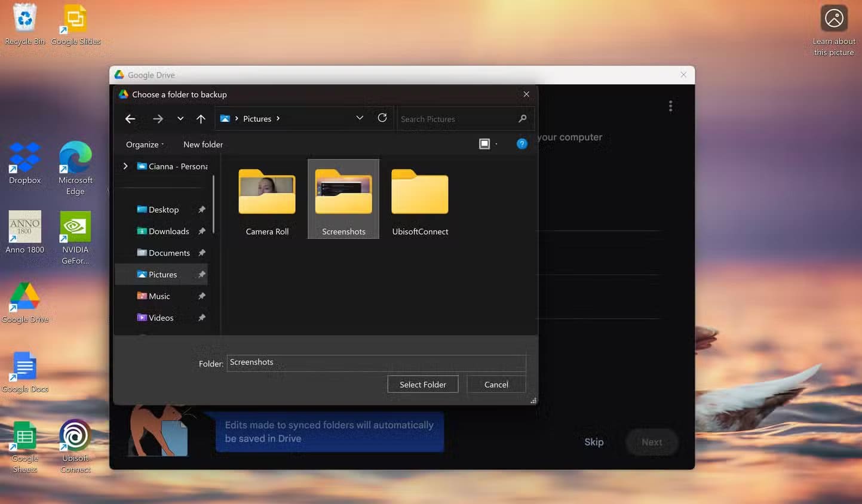Open the file dialog help icon

(x=522, y=144)
